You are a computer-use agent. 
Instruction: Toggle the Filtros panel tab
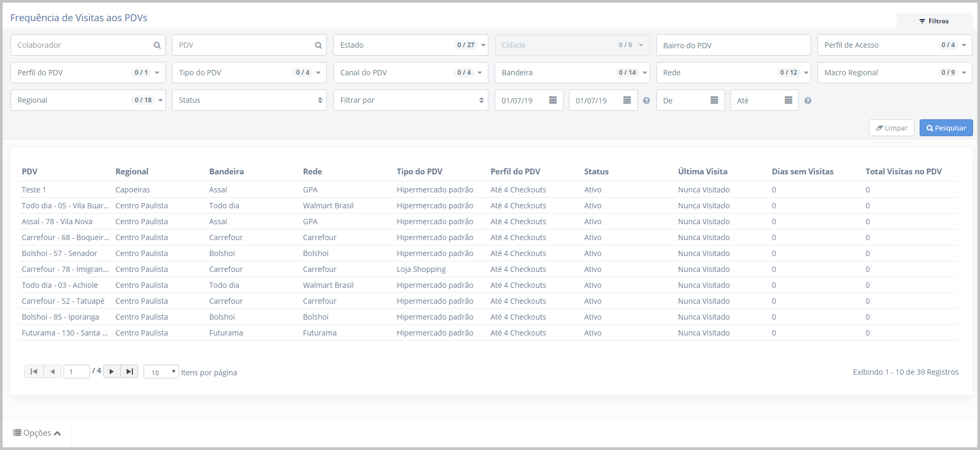click(x=934, y=21)
